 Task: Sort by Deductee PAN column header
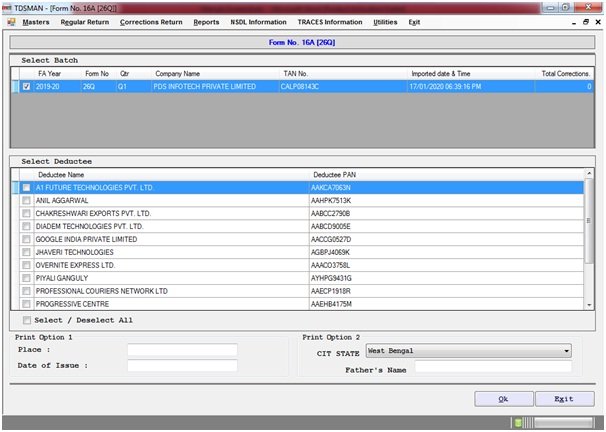[x=335, y=174]
